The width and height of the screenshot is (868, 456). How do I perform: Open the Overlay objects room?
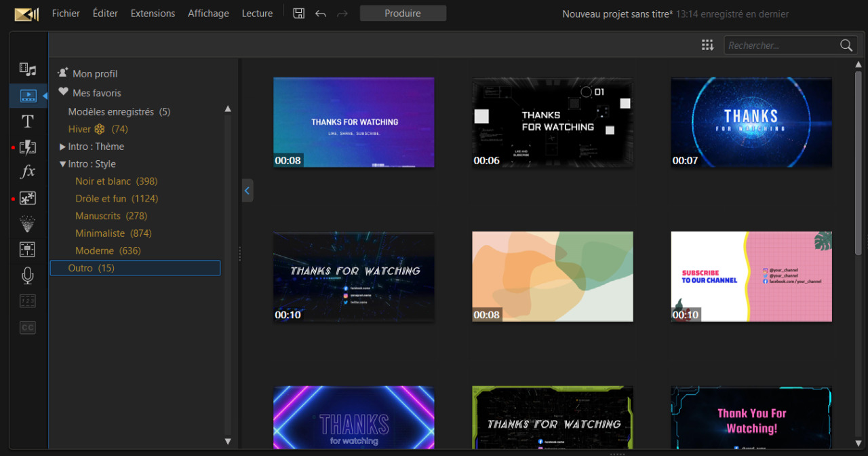pos(28,197)
